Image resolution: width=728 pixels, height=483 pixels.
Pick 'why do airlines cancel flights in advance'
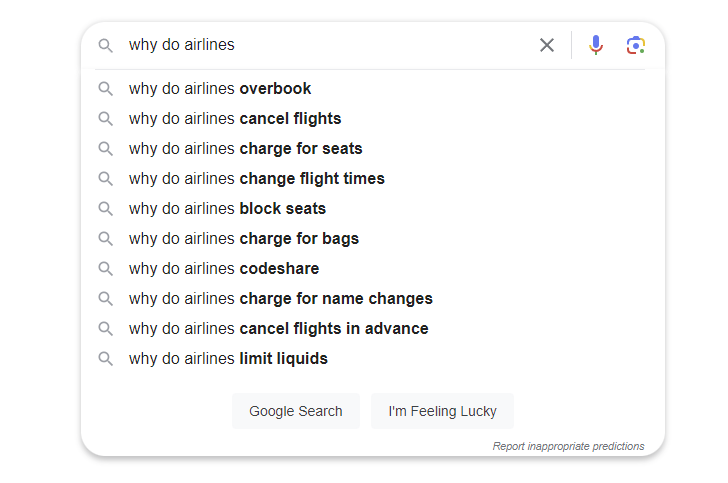coord(278,329)
